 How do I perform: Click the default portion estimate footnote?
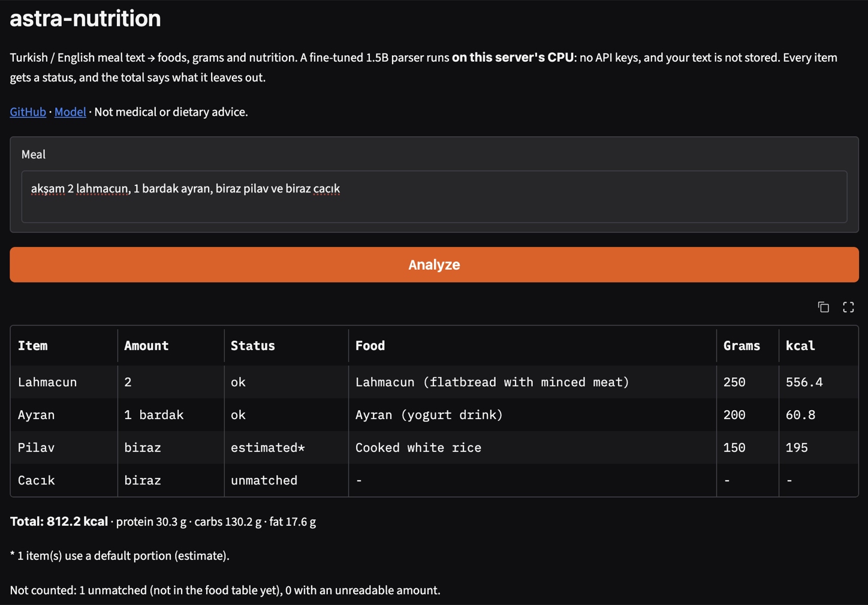click(119, 556)
